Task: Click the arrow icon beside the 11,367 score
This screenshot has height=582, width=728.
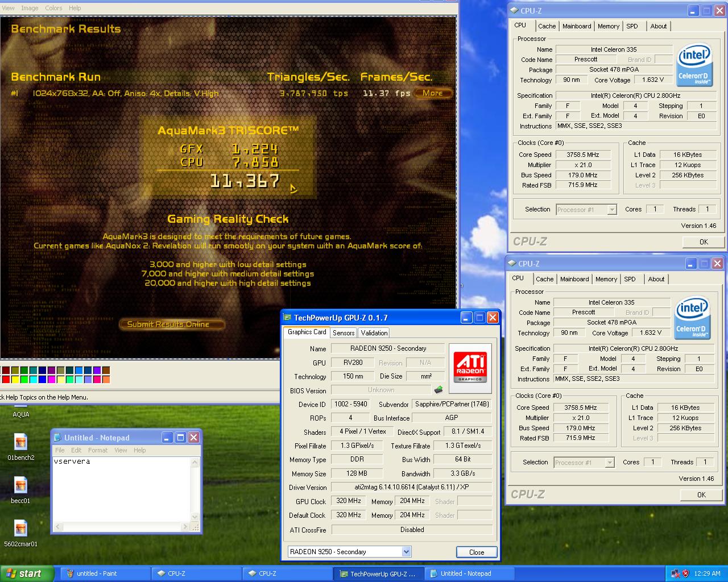Action: (x=293, y=189)
